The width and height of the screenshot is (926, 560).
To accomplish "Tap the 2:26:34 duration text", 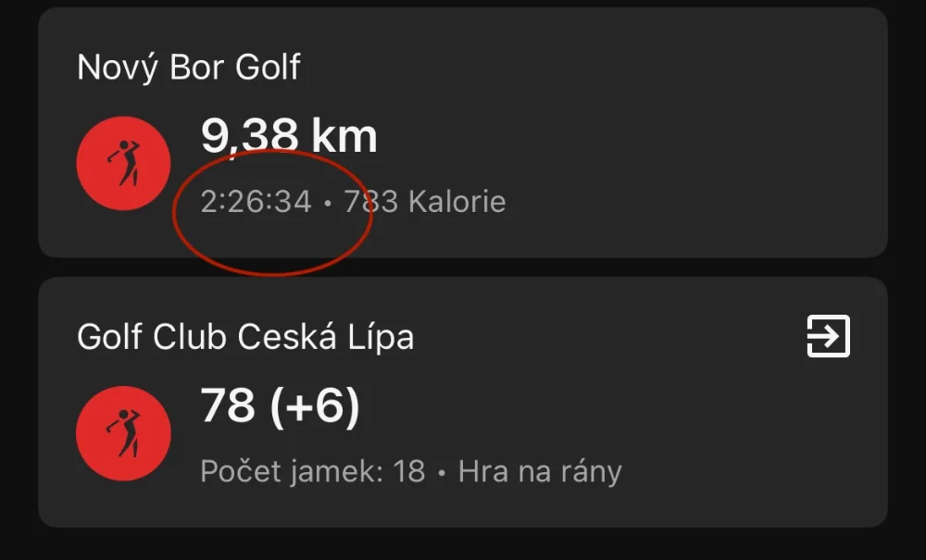I will pyautogui.click(x=256, y=202).
